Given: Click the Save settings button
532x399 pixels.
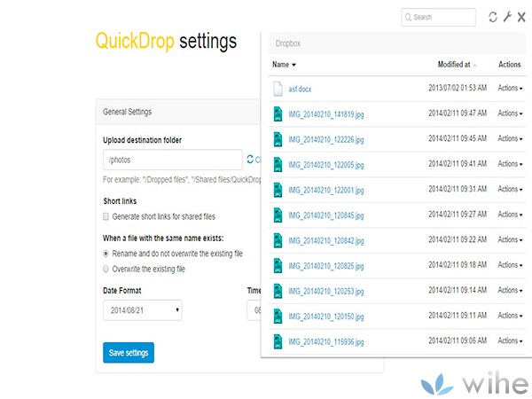Looking at the screenshot, I should point(129,353).
